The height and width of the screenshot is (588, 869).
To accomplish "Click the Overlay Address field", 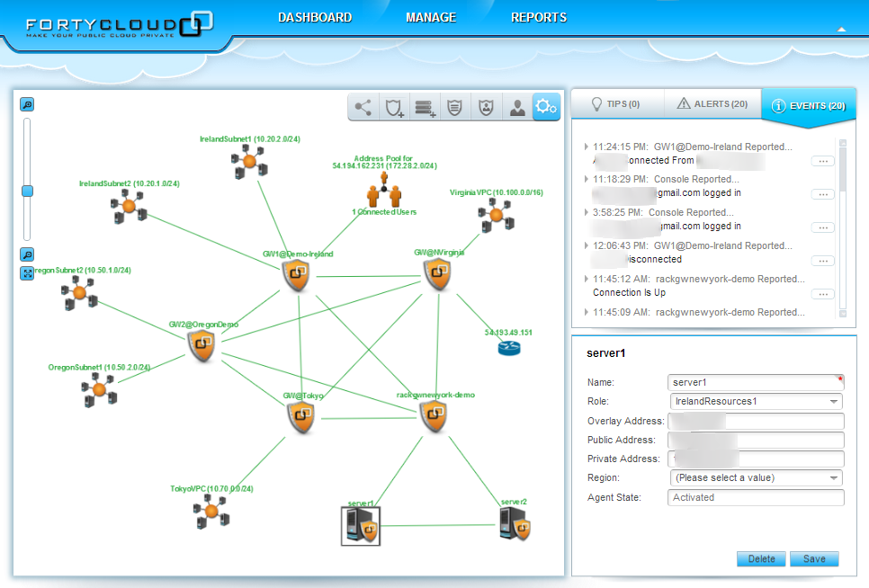I will coord(756,422).
